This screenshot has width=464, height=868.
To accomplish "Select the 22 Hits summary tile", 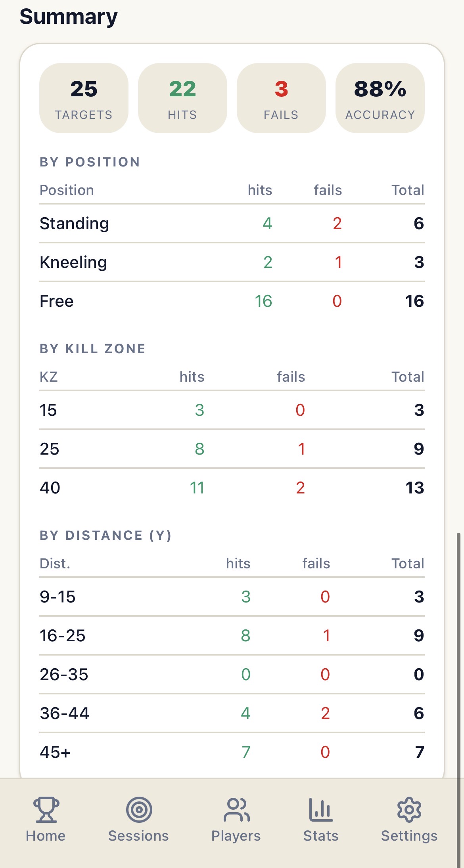I will (182, 98).
